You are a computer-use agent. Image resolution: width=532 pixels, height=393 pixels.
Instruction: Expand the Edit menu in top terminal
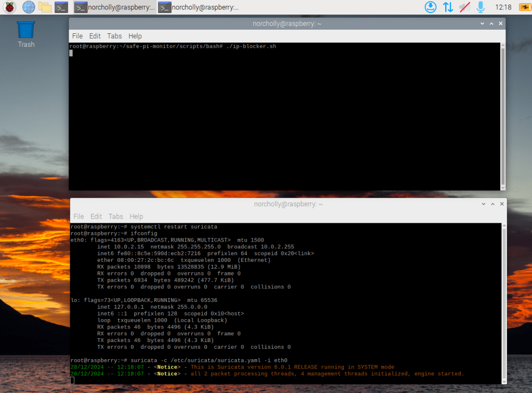click(95, 36)
